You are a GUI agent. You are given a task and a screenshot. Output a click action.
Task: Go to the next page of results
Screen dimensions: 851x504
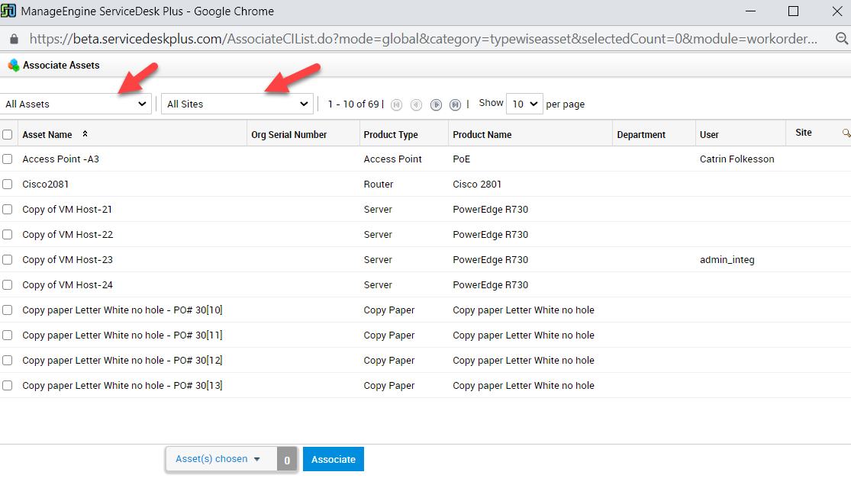click(436, 104)
